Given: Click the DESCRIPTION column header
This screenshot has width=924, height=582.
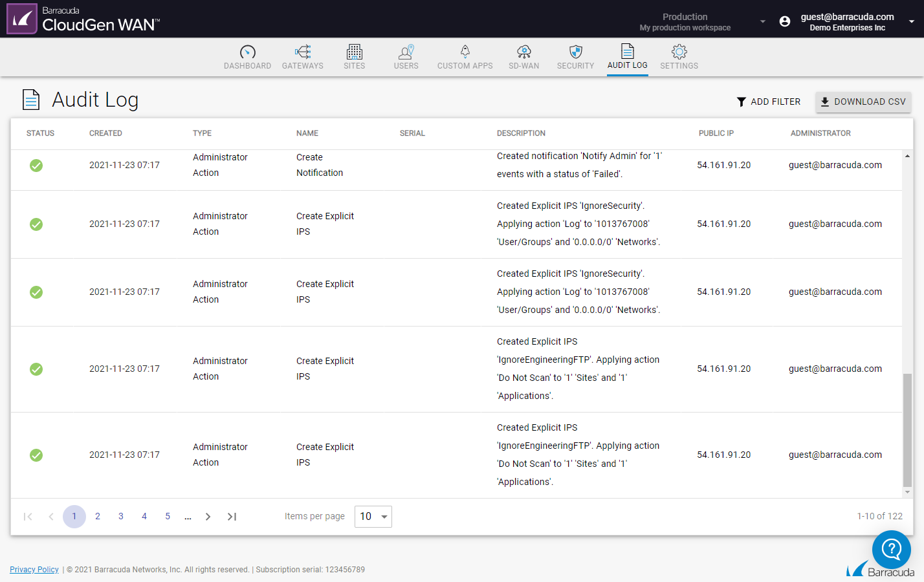Looking at the screenshot, I should click(x=521, y=133).
